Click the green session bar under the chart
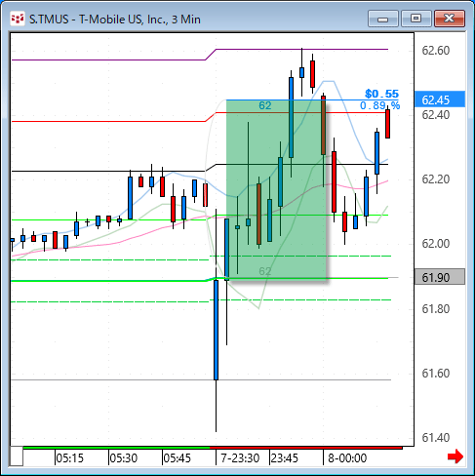Image resolution: width=475 pixels, height=476 pixels. [116, 448]
